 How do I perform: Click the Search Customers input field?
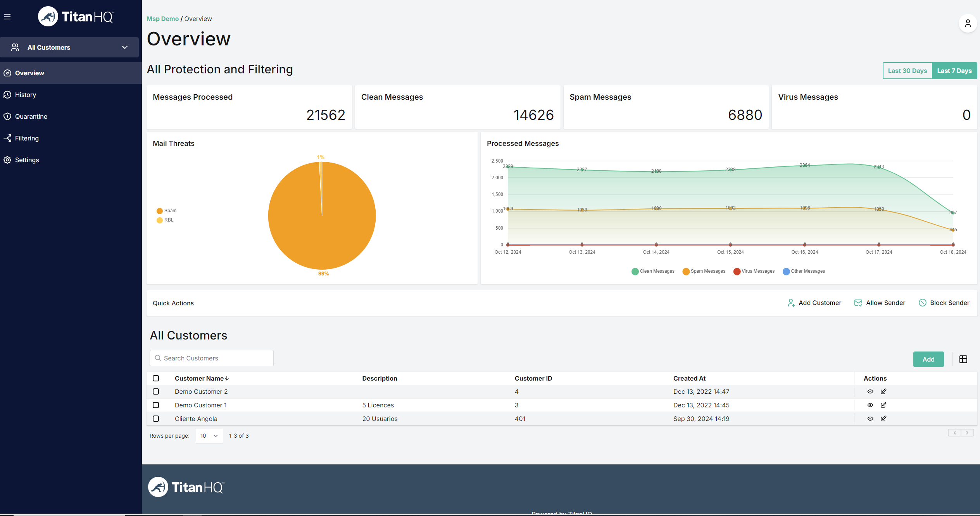pyautogui.click(x=211, y=358)
